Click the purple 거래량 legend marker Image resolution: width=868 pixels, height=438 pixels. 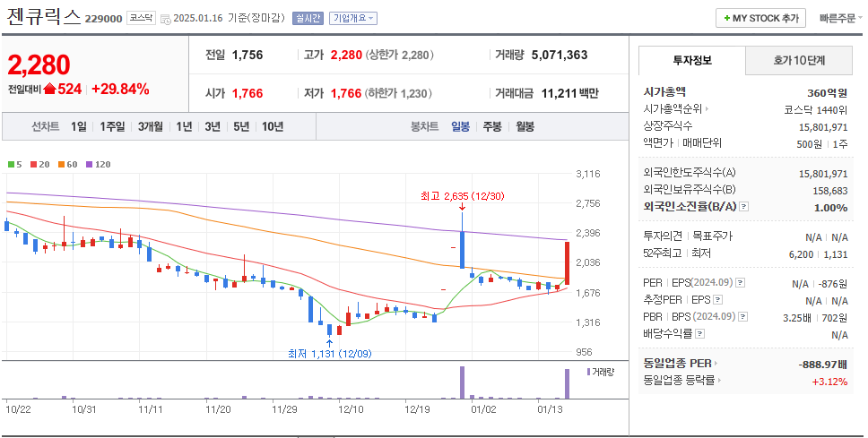(589, 372)
